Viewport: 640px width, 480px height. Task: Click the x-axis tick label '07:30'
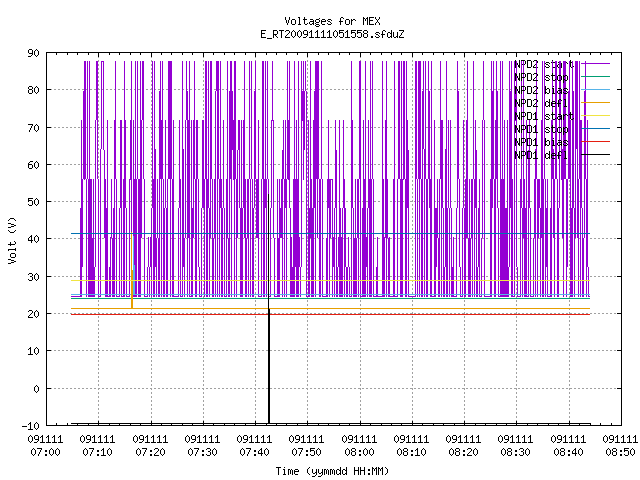pyautogui.click(x=202, y=452)
